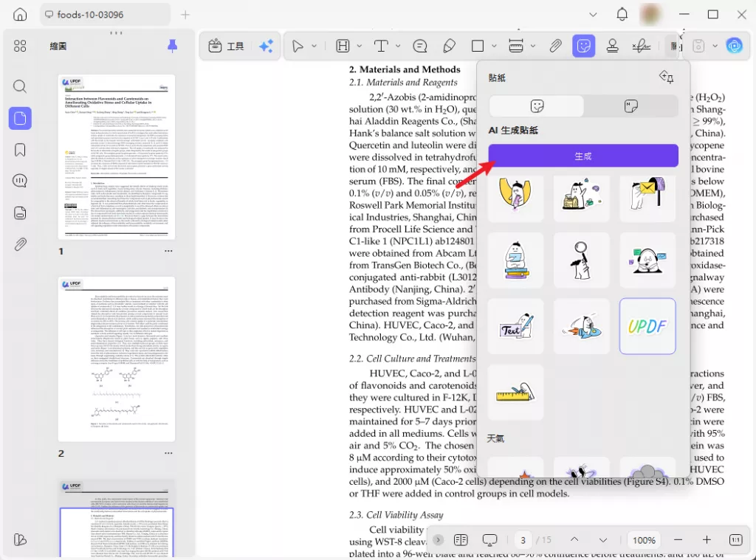Select page 2 thumbnail

click(x=117, y=359)
